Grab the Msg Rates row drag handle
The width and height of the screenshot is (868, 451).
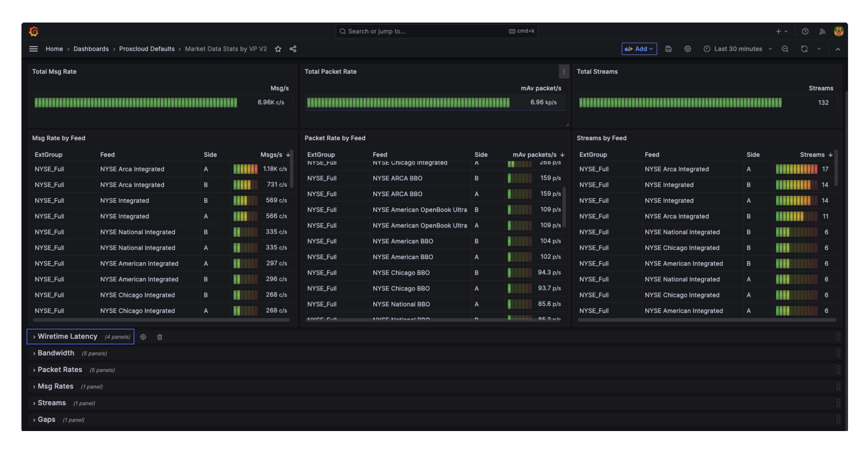tap(838, 386)
